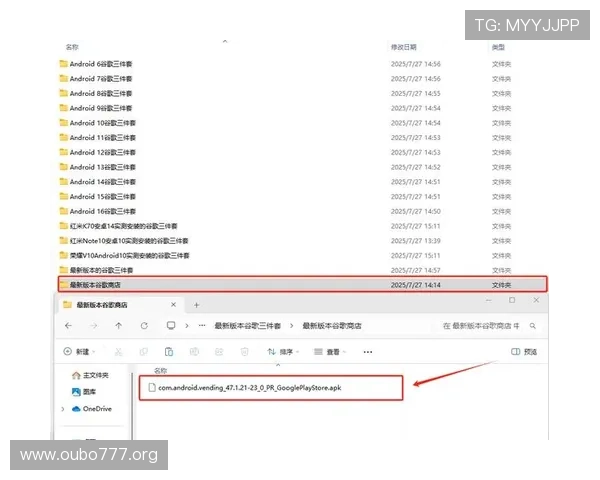Image resolution: width=600 pixels, height=480 pixels.
Task: Open the 新建 (New) dropdown
Action: (x=79, y=352)
